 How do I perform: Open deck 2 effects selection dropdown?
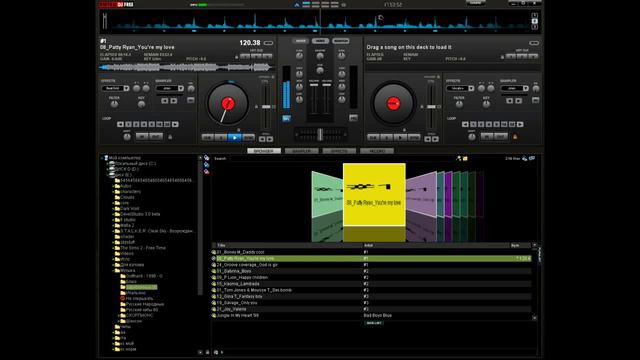click(471, 88)
